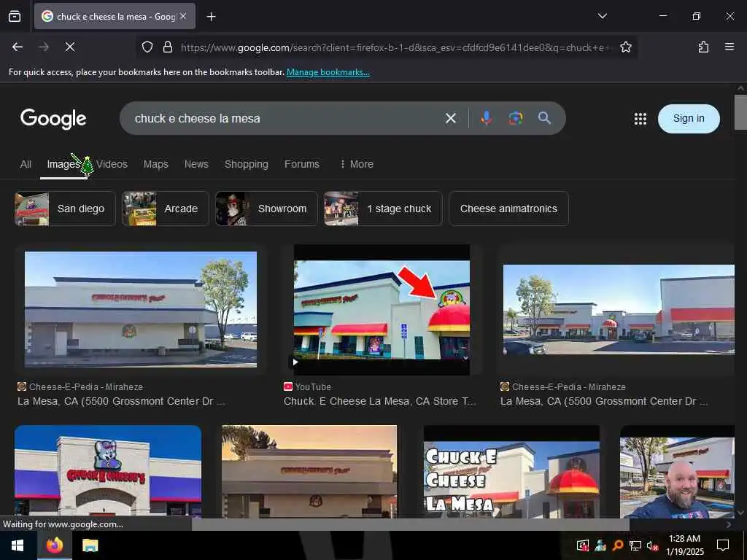
Task: Click the horizontal scrollbar at page bottom
Action: click(410, 524)
